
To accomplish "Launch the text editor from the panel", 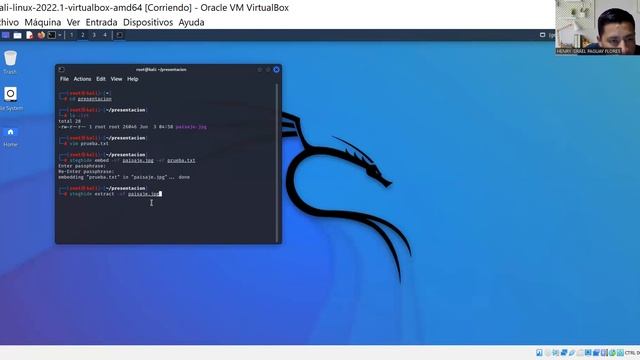I will 29,35.
